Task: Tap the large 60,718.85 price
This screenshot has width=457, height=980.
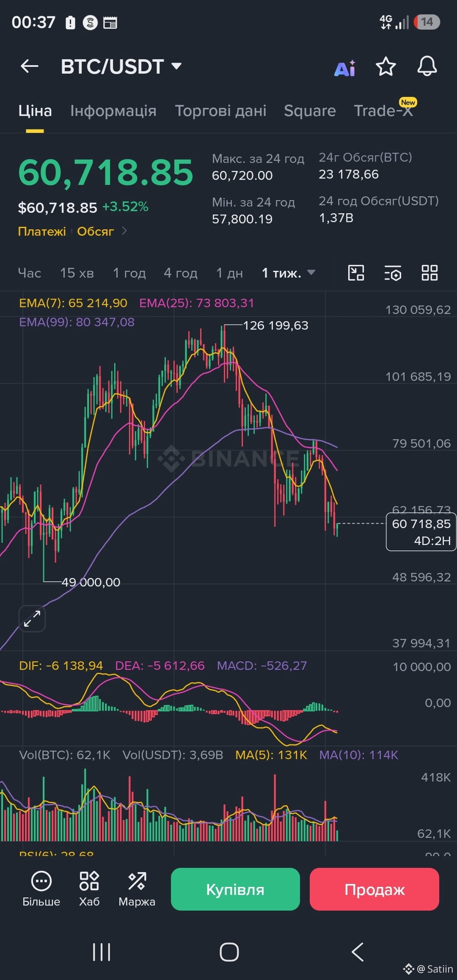Action: pos(106,173)
